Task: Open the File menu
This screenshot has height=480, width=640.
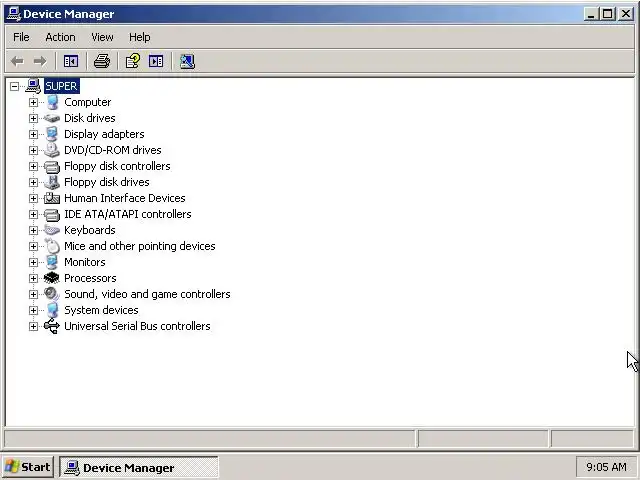Action: click(x=21, y=37)
